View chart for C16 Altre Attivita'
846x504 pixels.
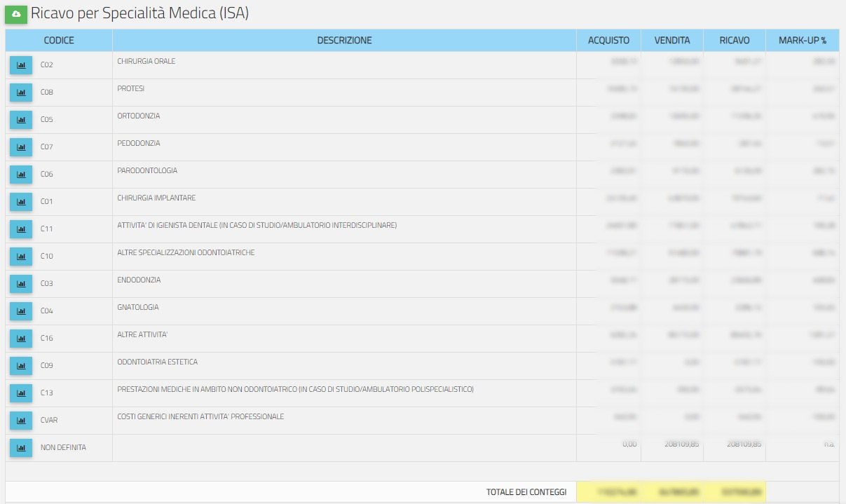21,339
